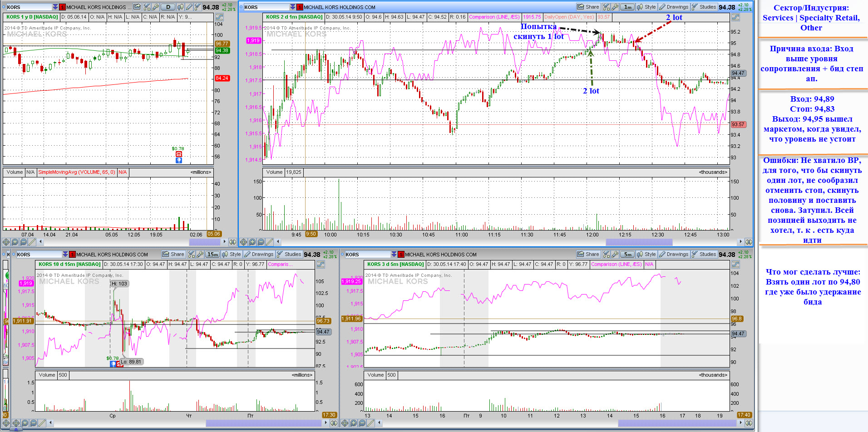Select pan crosshair tool under 1m chart
868x432 pixels.
(244, 242)
